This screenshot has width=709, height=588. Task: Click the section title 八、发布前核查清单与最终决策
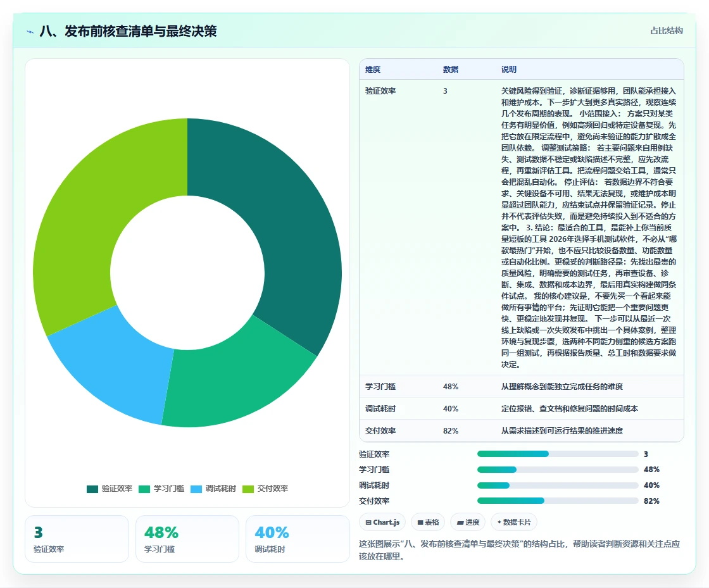point(129,31)
